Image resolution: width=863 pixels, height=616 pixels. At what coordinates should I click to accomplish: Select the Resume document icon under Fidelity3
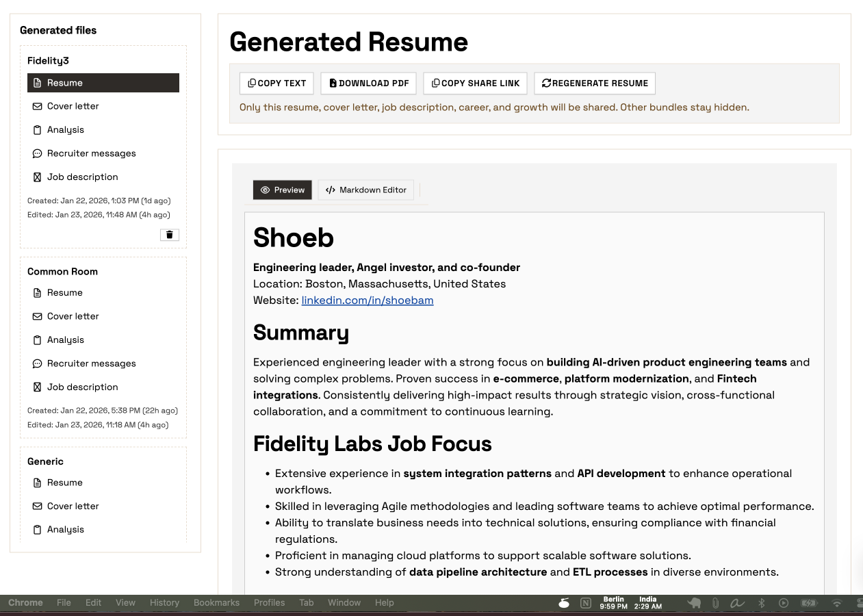36,82
